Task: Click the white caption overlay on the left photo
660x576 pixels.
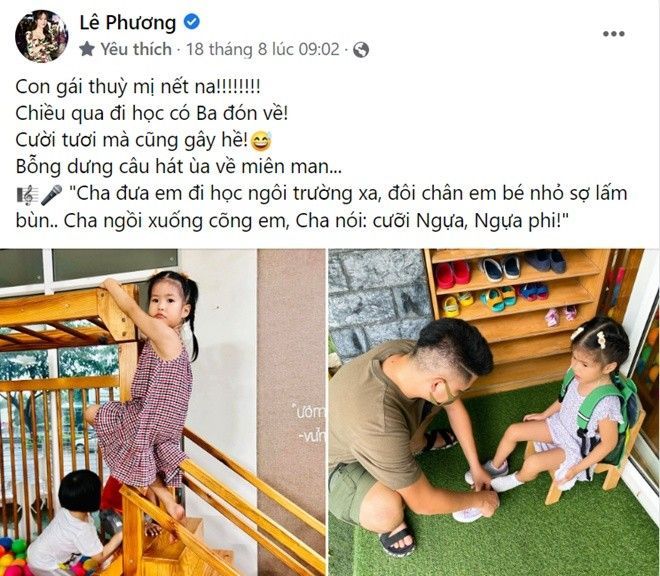Action: point(311,424)
